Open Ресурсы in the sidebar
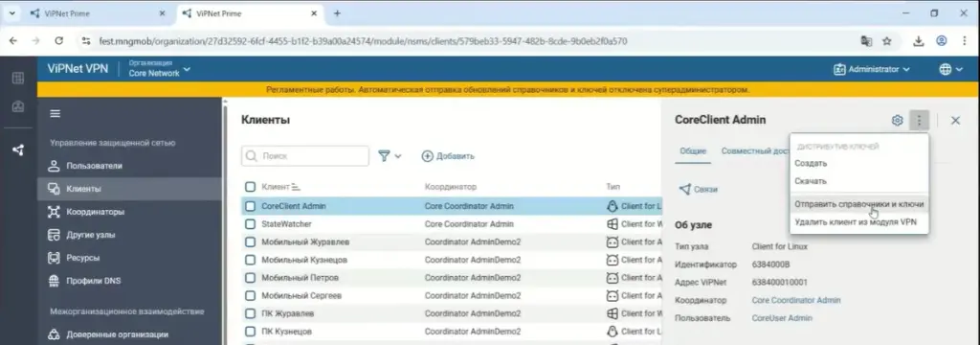This screenshot has width=980, height=345. pyautogui.click(x=129, y=258)
